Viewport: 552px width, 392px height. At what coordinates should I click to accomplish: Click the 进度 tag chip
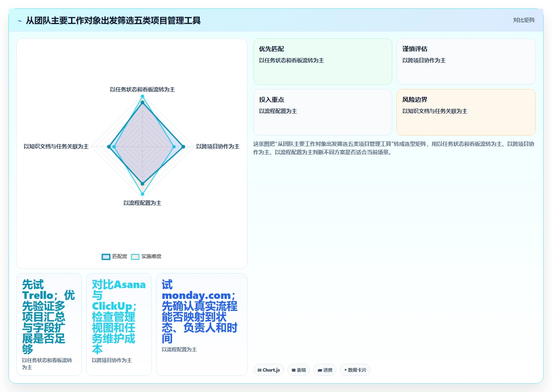tap(325, 370)
